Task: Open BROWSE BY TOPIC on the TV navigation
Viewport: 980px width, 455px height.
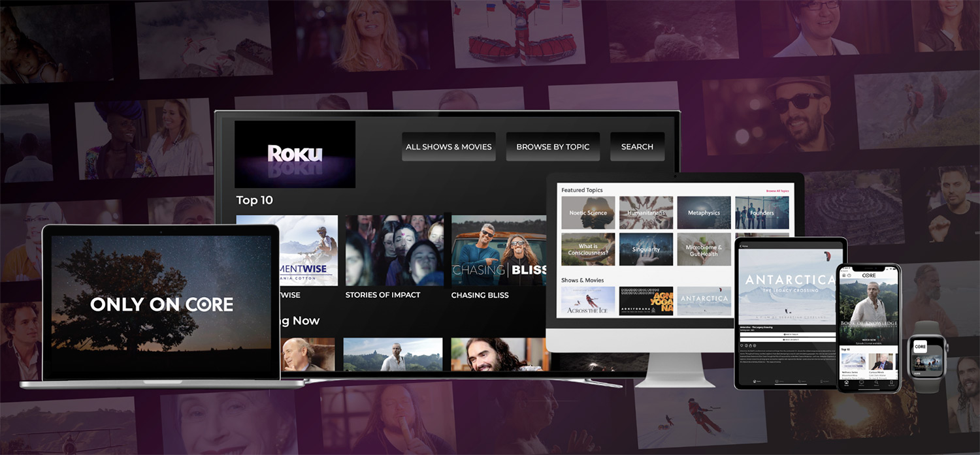Action: click(x=553, y=146)
